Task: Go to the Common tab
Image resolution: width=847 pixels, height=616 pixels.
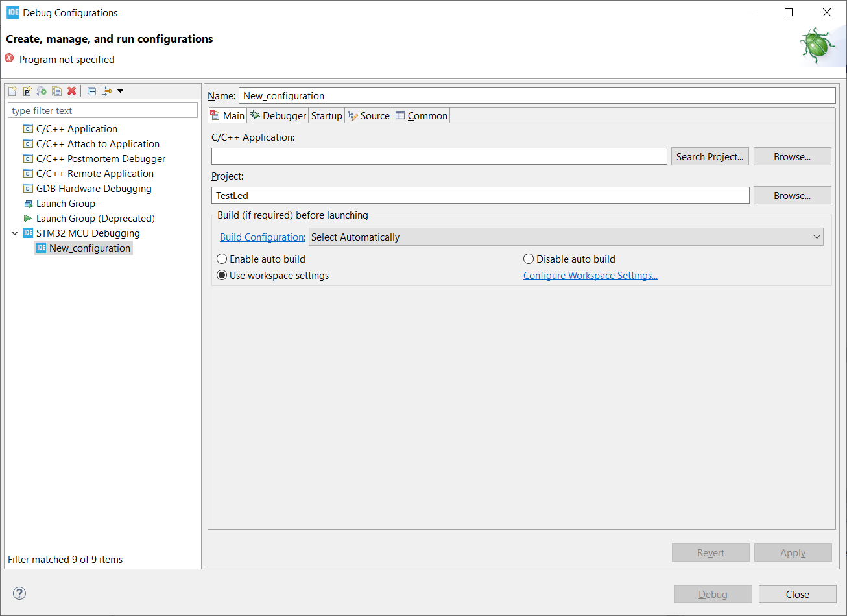Action: pyautogui.click(x=422, y=115)
